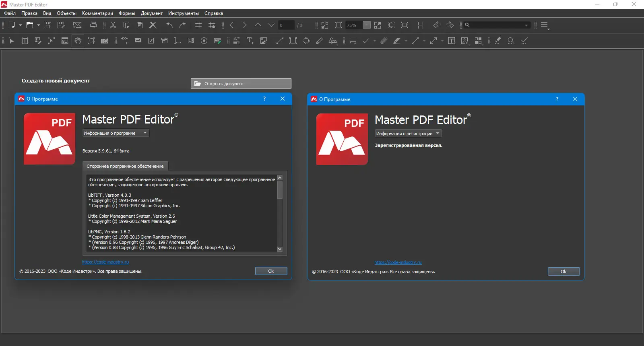Image resolution: width=644 pixels, height=346 pixels.
Task: Click the Открыть документ button
Action: pos(241,83)
